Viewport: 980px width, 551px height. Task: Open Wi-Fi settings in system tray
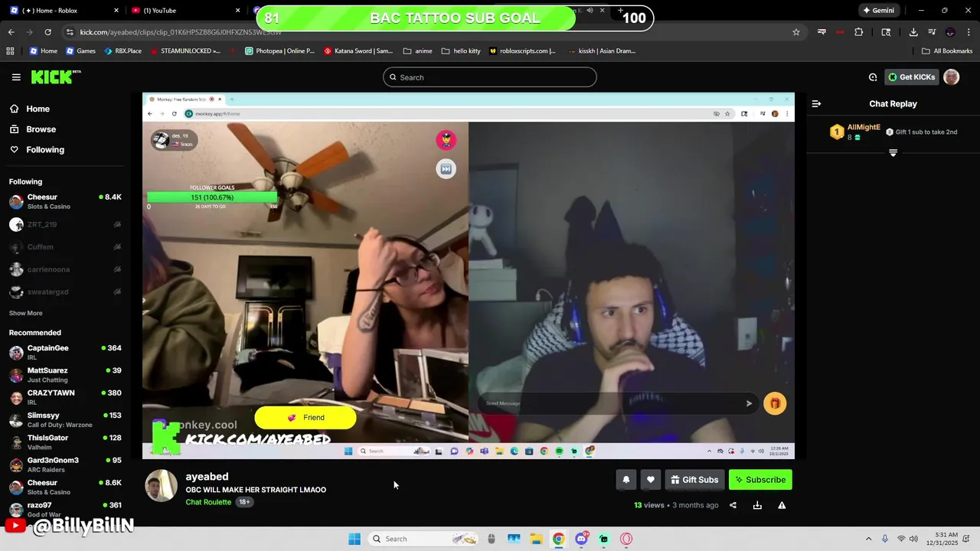(901, 539)
